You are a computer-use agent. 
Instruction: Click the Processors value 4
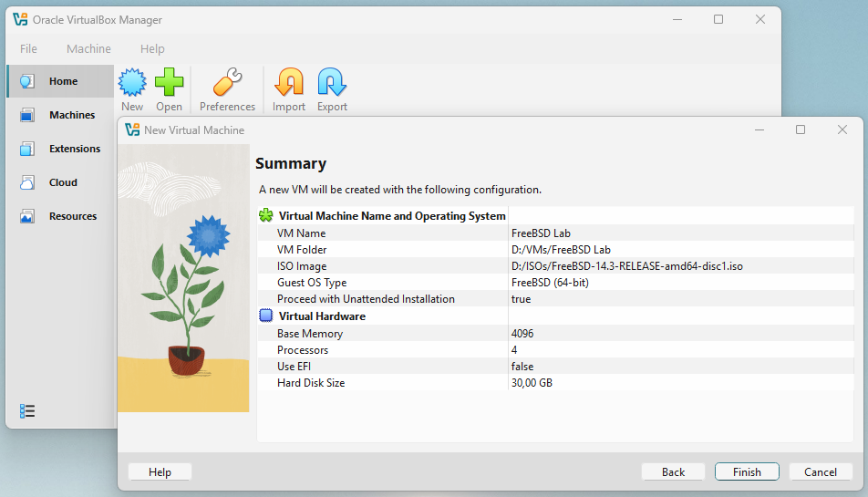pyautogui.click(x=514, y=350)
